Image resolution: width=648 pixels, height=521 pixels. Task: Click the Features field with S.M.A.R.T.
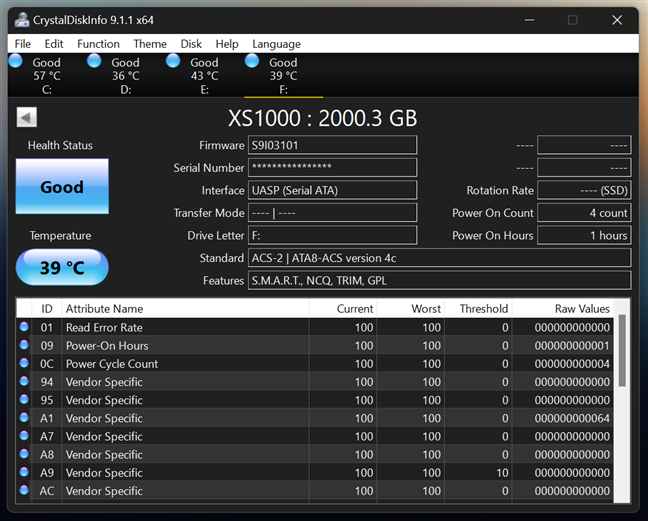click(x=439, y=280)
